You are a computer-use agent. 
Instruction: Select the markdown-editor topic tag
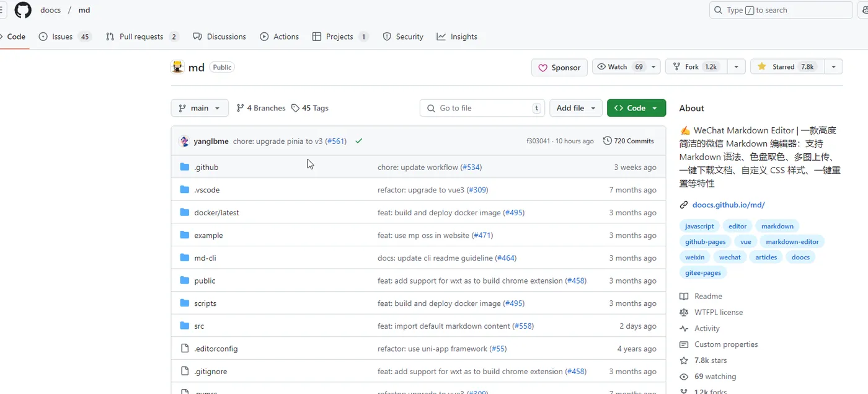(792, 242)
